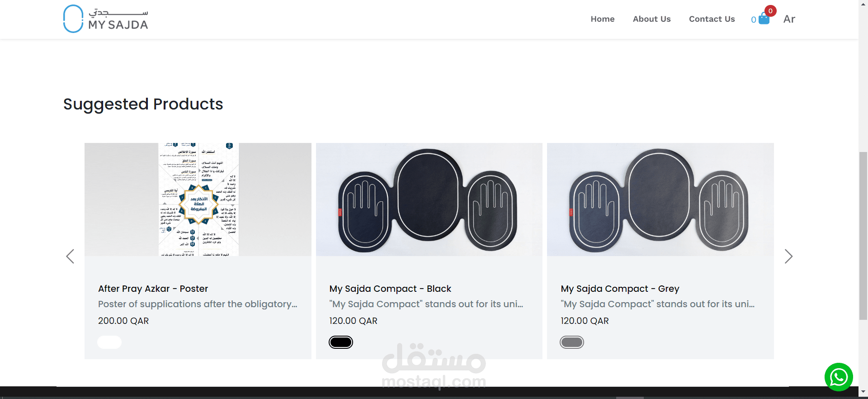This screenshot has width=868, height=399.
Task: Click the black prayer mat product image
Action: (x=429, y=199)
